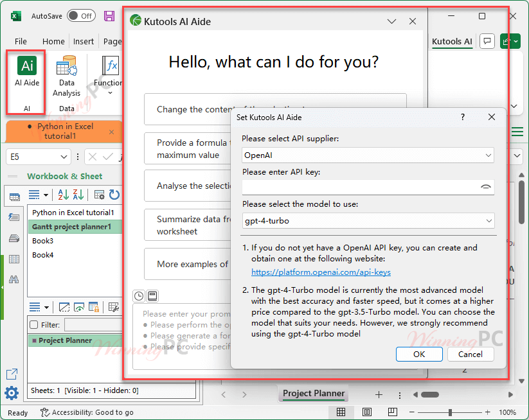The height and width of the screenshot is (420, 529).
Task: Click More examples suggestion card
Action: 188,264
